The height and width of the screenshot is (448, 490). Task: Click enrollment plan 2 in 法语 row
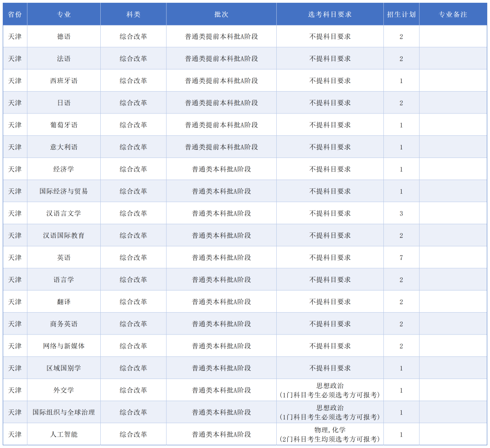coord(401,59)
